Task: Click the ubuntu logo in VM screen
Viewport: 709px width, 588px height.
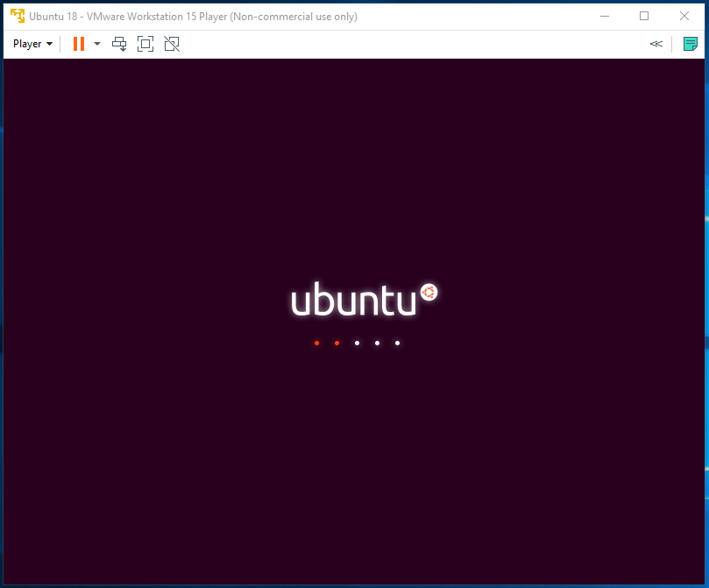Action: pos(364,299)
